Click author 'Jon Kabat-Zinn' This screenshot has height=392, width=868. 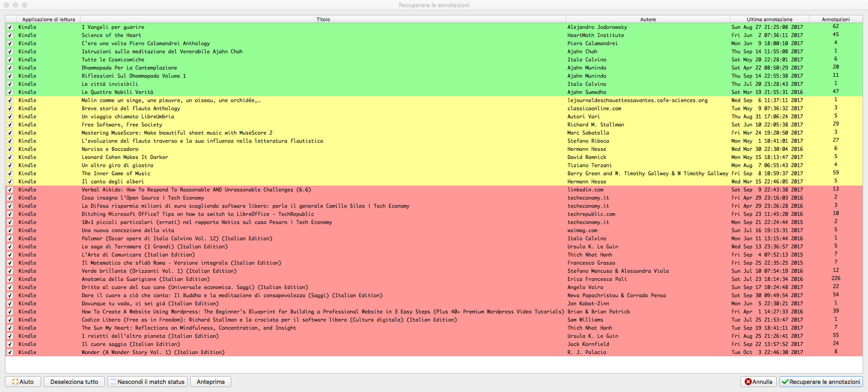pyautogui.click(x=588, y=303)
